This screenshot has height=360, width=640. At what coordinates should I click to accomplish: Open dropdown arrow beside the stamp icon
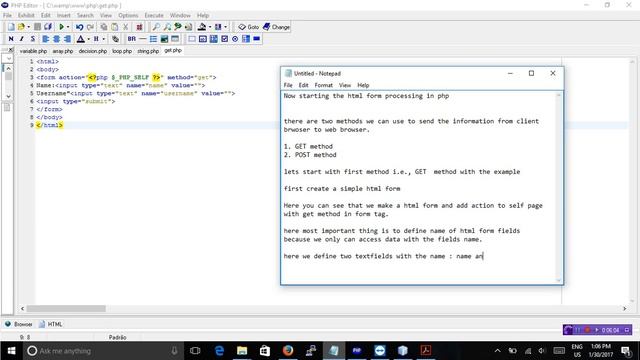tap(210, 27)
